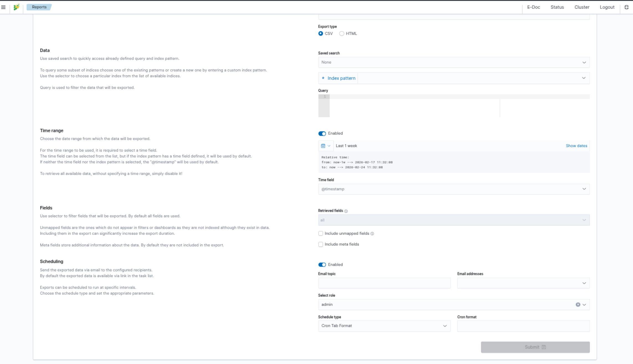Click info icon next to Retrieved fields

pyautogui.click(x=346, y=211)
